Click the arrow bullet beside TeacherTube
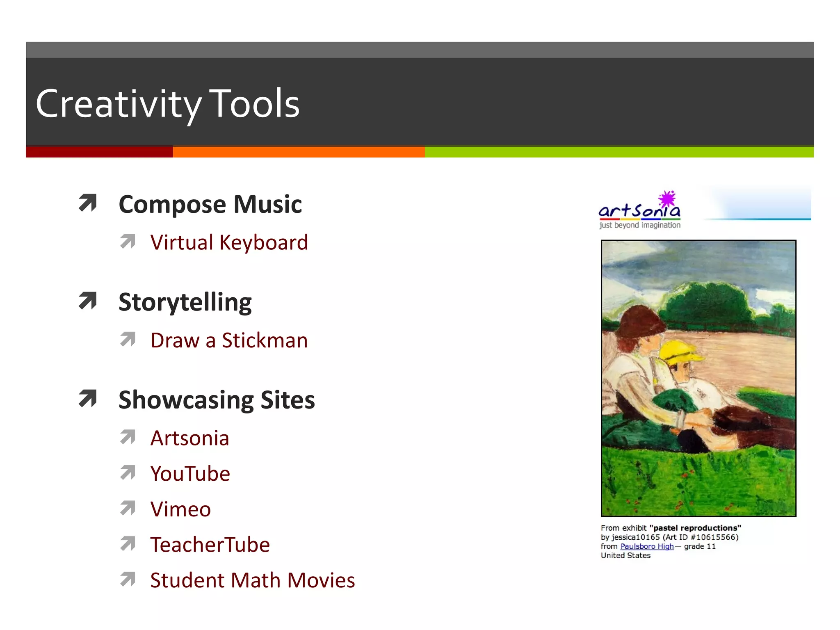Image resolution: width=840 pixels, height=630 pixels. tap(128, 544)
